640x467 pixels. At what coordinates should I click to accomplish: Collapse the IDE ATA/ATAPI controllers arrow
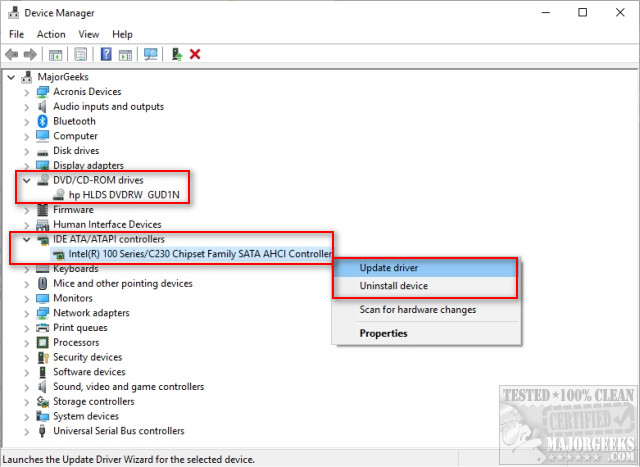point(27,240)
